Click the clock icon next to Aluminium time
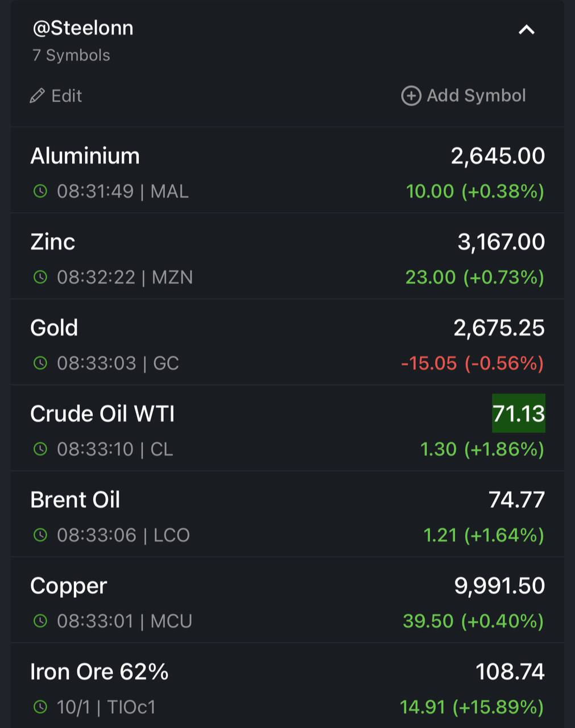This screenshot has height=728, width=575. click(40, 191)
